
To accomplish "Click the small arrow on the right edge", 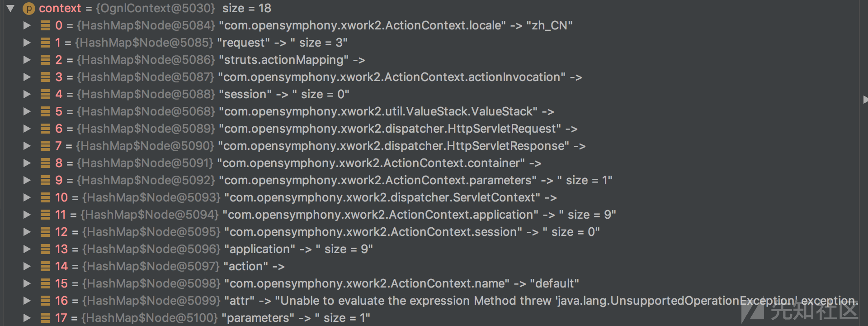I will pos(865,100).
